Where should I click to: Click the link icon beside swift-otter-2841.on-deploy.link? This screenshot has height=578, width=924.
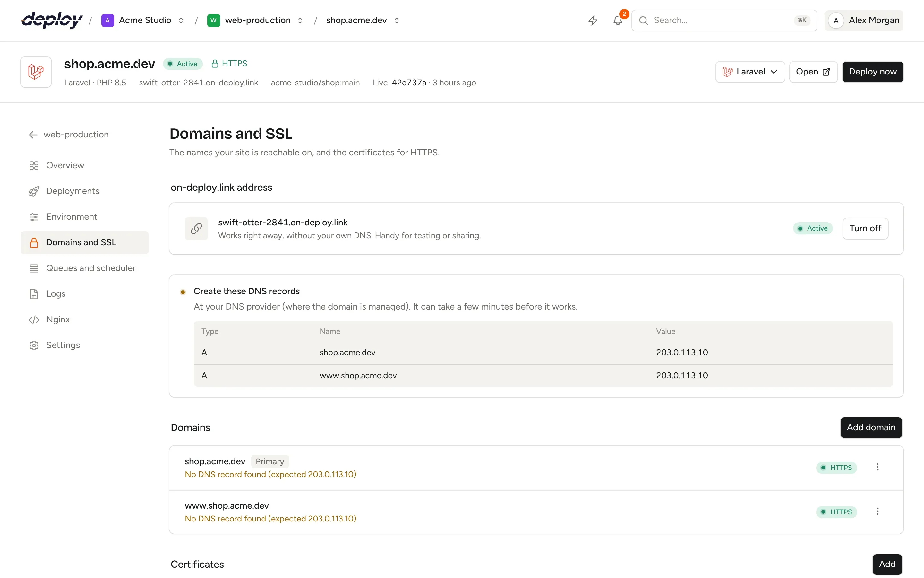(196, 229)
